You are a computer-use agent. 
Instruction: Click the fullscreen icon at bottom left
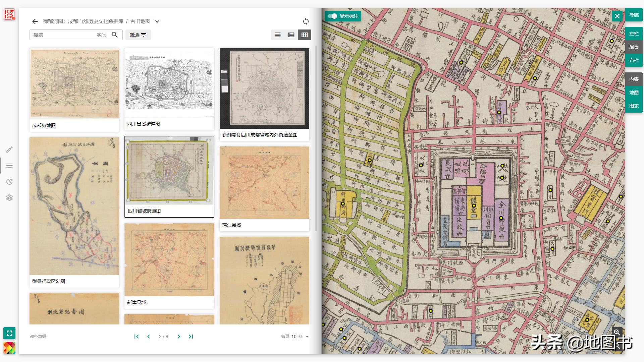pyautogui.click(x=9, y=333)
